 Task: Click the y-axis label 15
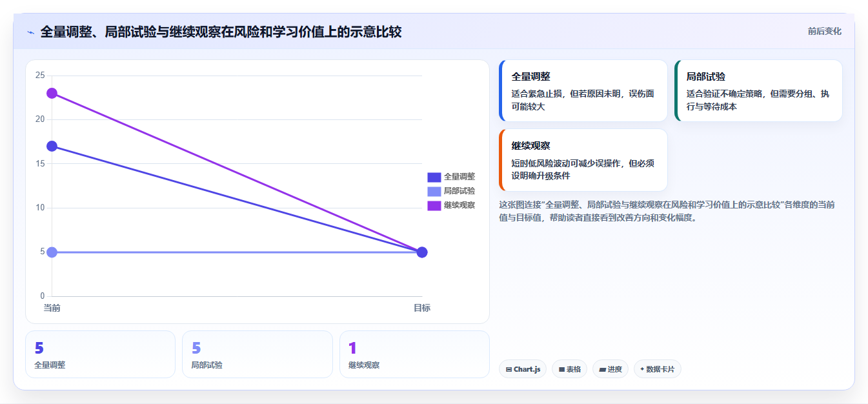click(40, 164)
